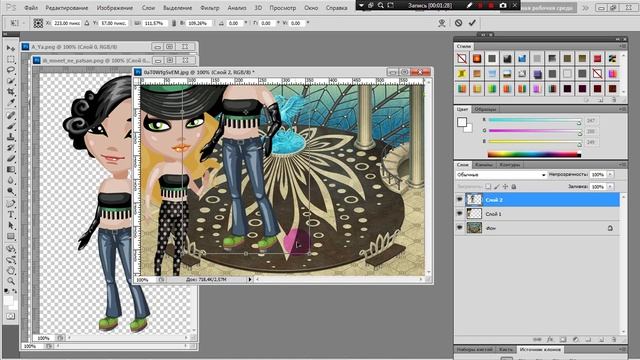
Task: Select the Eraser tool
Action: pos(11,159)
